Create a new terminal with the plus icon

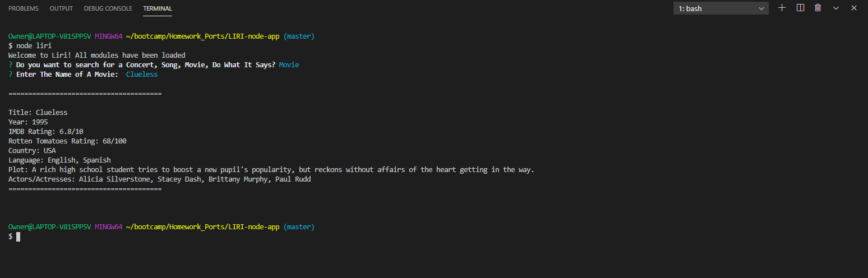click(x=782, y=8)
